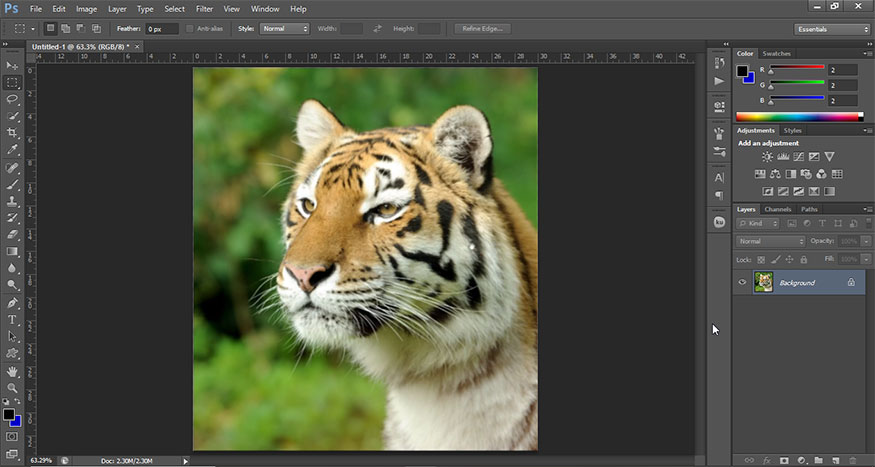
Task: Toggle Lock position icon
Action: click(790, 259)
